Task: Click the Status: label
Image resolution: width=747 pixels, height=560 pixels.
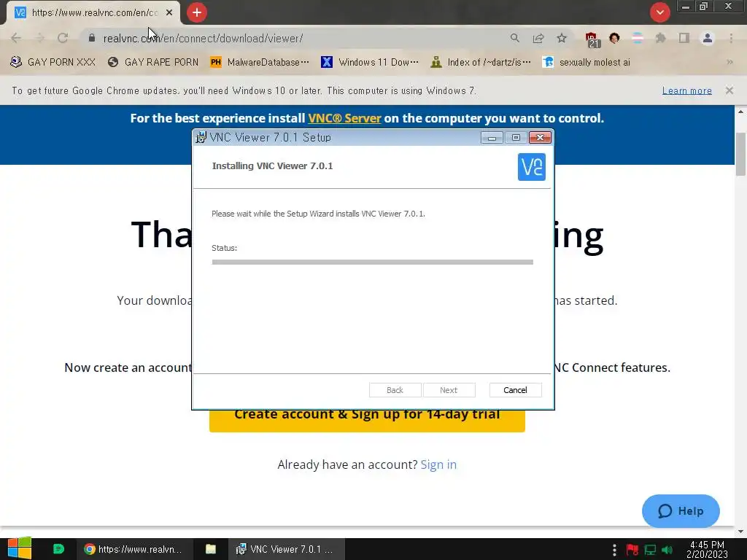Action: [x=225, y=248]
